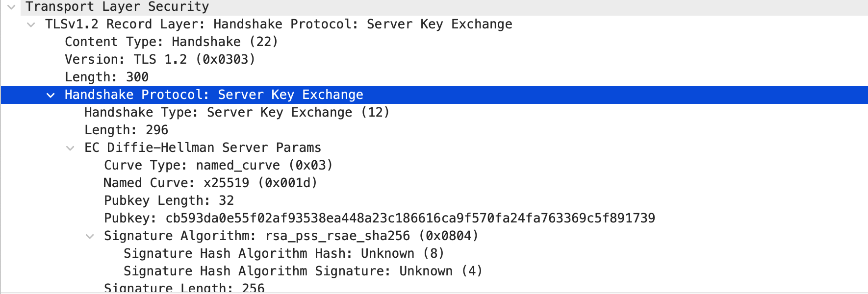This screenshot has height=294, width=868.
Task: Collapse the Signature Algorithm chevron
Action: tap(90, 236)
